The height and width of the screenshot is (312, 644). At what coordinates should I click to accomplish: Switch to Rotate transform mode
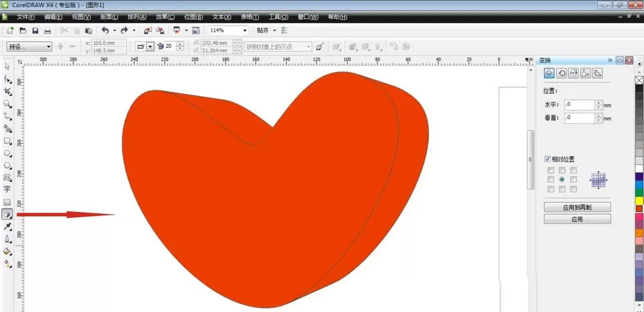pos(561,73)
